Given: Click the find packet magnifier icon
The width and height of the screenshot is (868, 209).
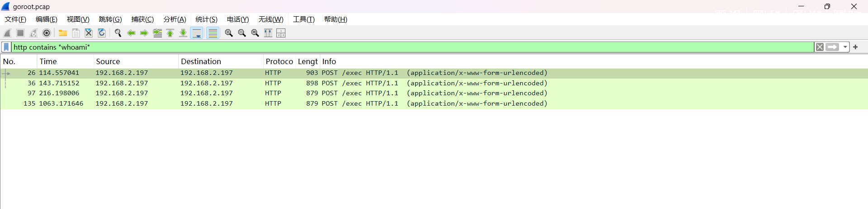Looking at the screenshot, I should point(118,33).
